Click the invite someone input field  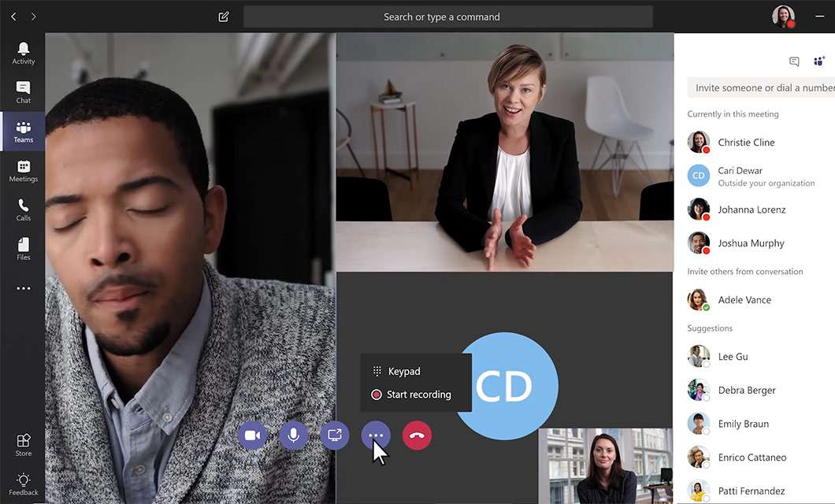(x=760, y=87)
